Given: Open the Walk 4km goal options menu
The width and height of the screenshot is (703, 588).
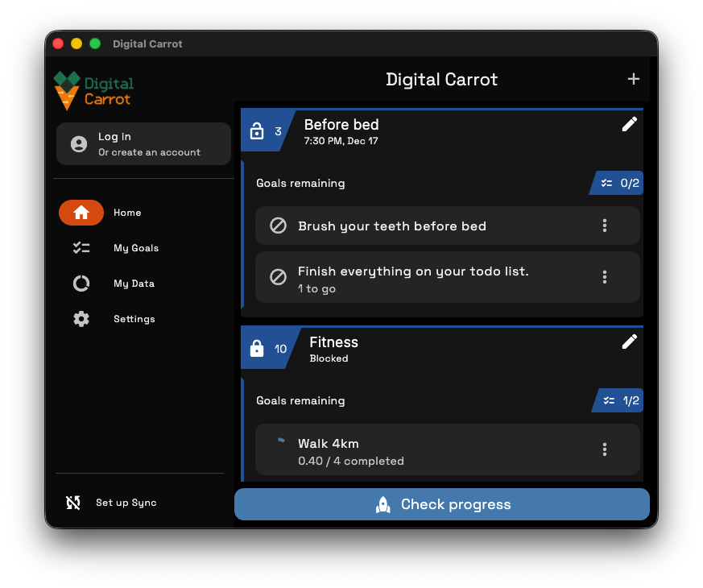Looking at the screenshot, I should click(605, 449).
